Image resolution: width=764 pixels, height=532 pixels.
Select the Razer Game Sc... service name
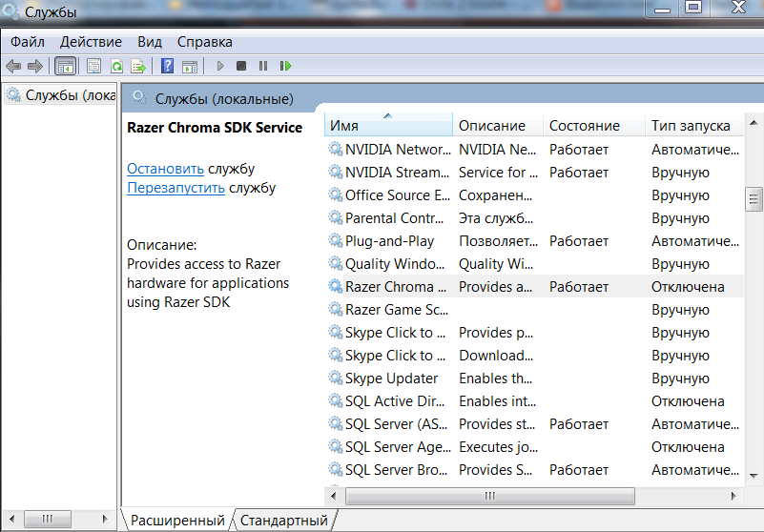coord(397,309)
